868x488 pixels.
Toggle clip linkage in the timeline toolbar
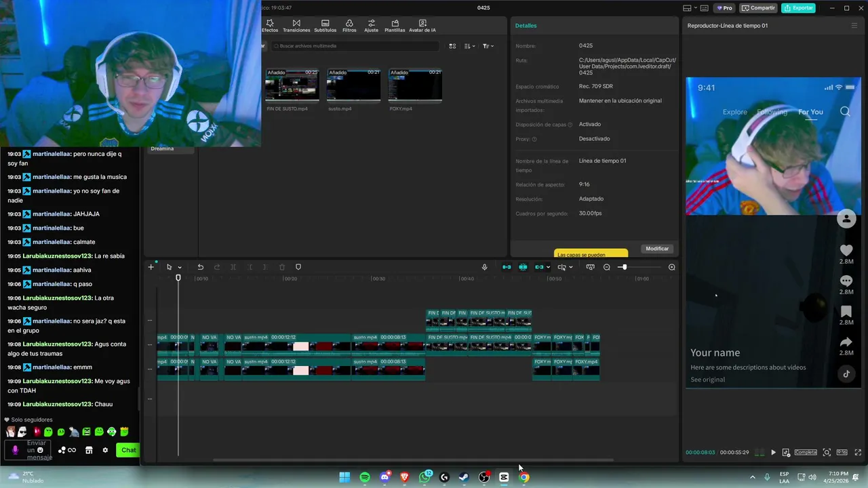[x=539, y=267]
